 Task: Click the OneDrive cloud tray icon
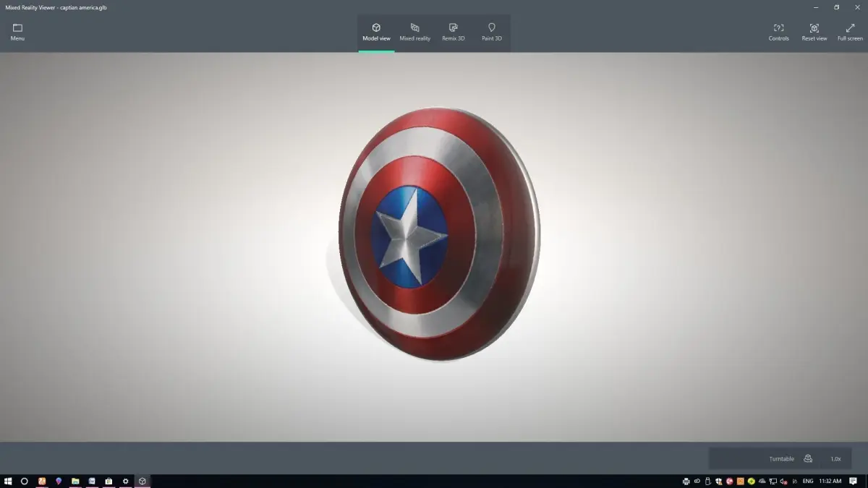(762, 481)
